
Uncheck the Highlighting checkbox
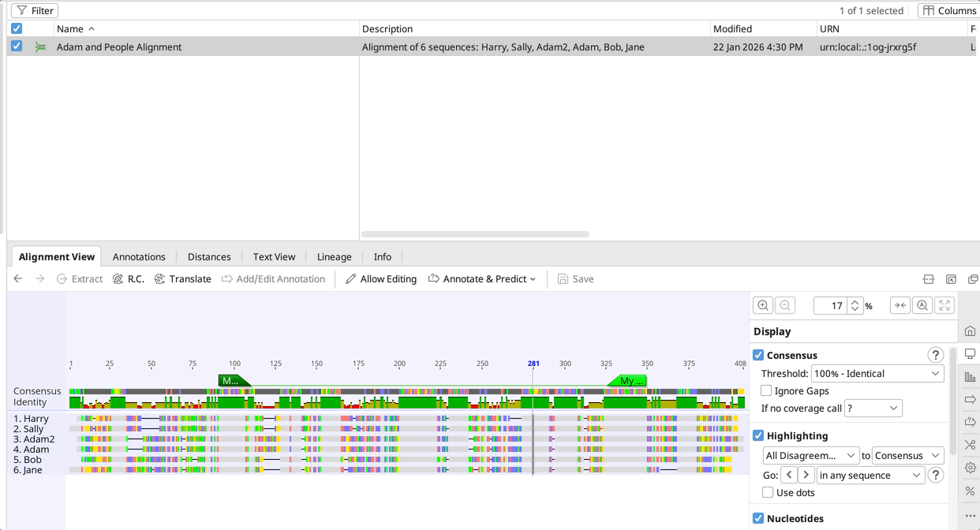click(x=758, y=436)
